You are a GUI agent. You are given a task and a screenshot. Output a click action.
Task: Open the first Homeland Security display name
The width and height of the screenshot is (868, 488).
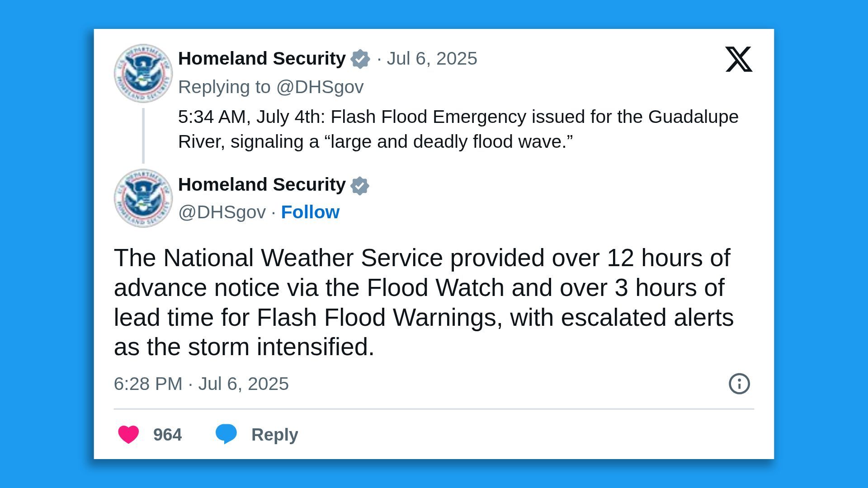click(x=261, y=58)
